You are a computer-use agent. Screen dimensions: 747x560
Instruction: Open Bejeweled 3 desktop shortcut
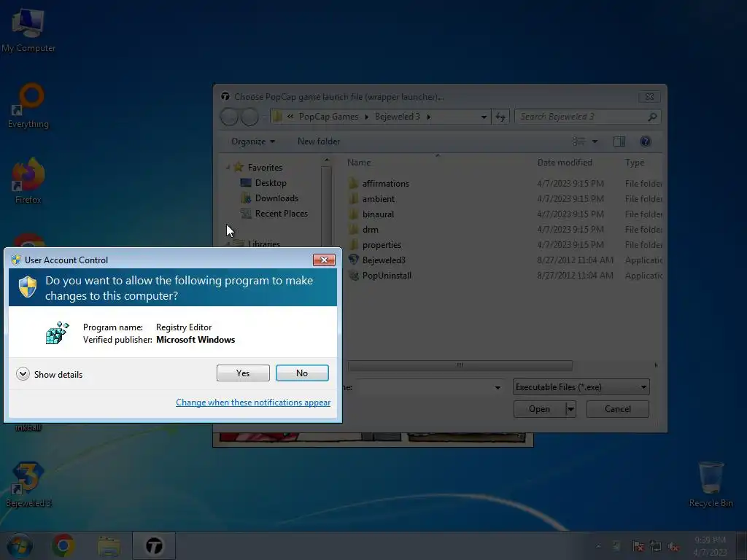pyautogui.click(x=28, y=485)
